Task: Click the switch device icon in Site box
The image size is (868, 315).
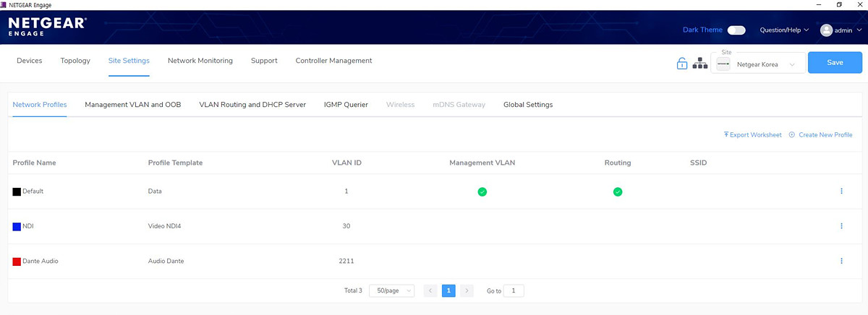Action: pos(723,64)
